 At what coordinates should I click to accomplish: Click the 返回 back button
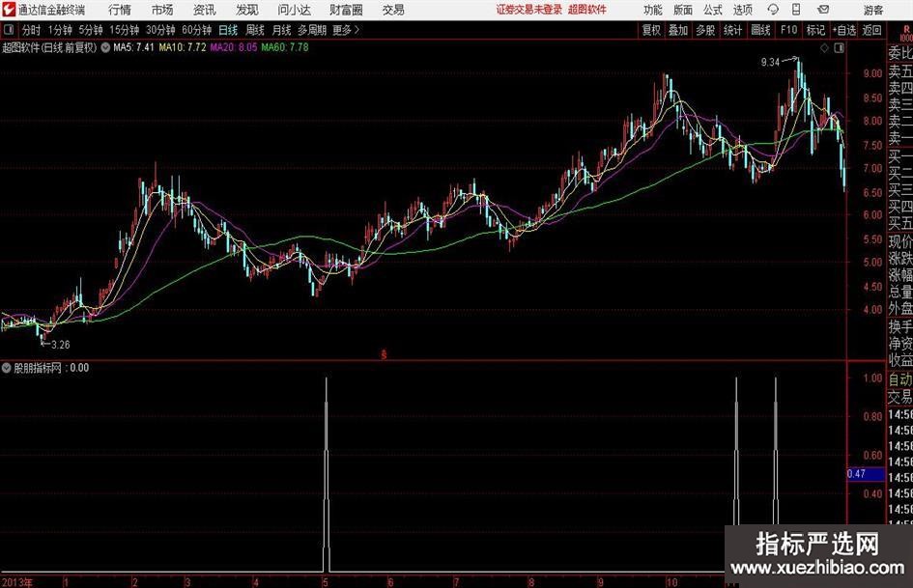click(x=871, y=30)
